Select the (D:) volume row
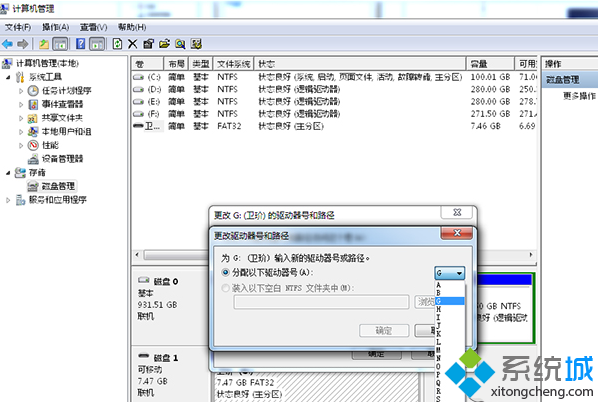Screen dimensions: 598x402 tap(334, 90)
